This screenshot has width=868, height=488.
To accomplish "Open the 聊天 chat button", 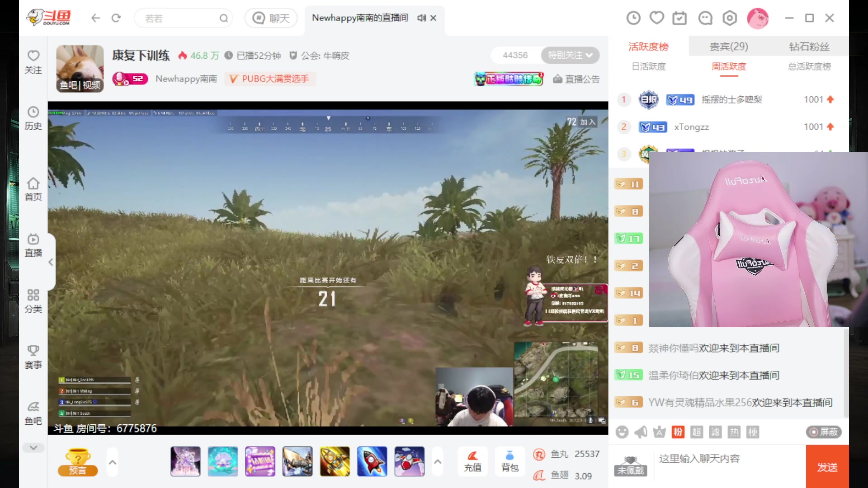I will coord(271,18).
